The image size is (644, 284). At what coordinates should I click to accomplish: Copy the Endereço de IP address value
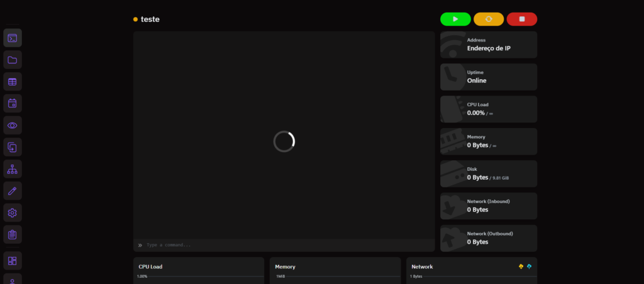(x=489, y=48)
